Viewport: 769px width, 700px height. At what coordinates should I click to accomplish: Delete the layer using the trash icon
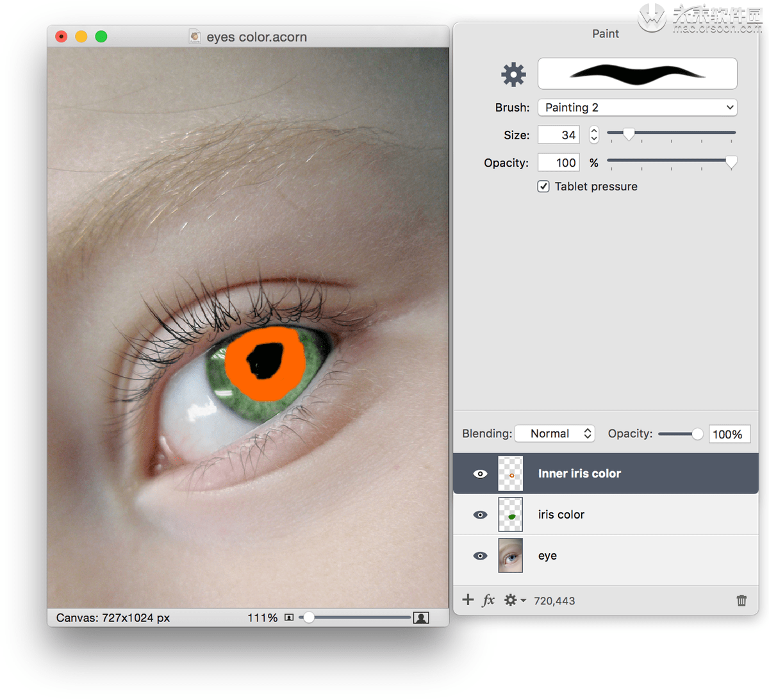coord(741,601)
